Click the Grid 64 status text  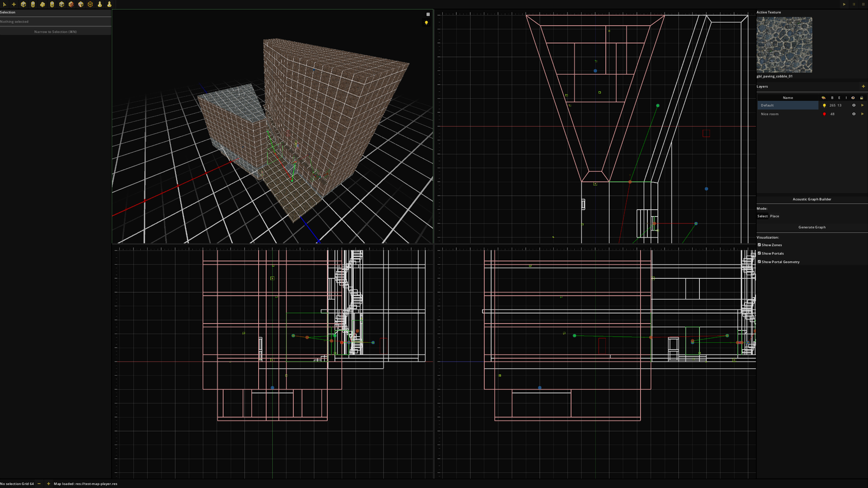coord(27,484)
